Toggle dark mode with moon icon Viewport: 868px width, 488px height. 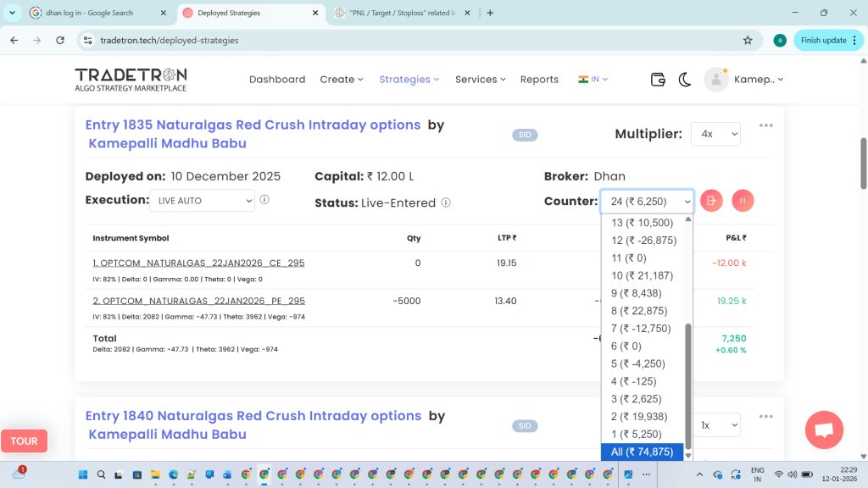(685, 80)
